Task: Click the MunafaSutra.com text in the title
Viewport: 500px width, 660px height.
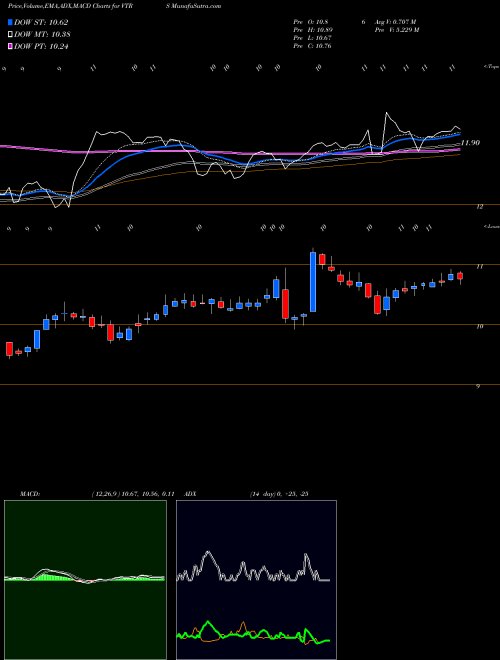Action: click(196, 6)
